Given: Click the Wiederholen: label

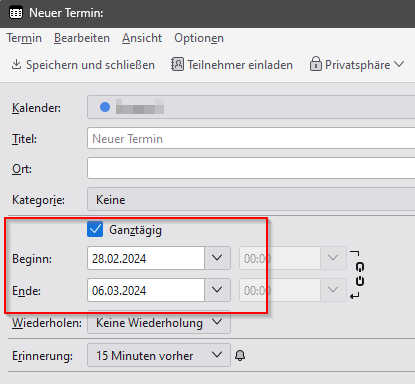Looking at the screenshot, I should [47, 323].
